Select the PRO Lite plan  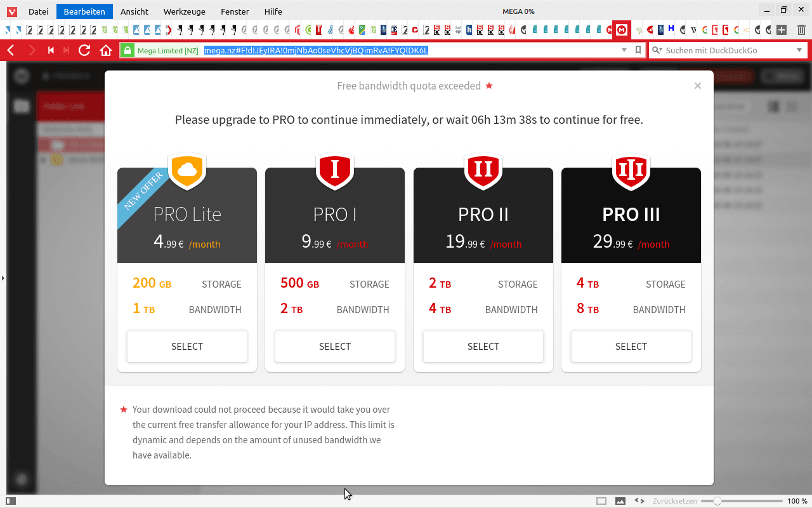point(187,347)
